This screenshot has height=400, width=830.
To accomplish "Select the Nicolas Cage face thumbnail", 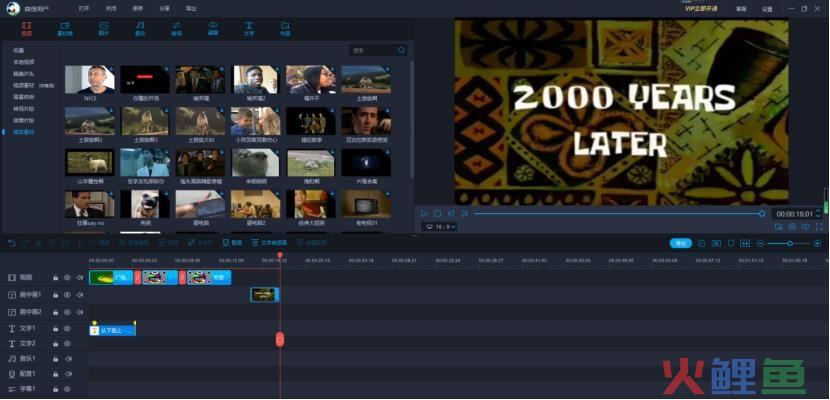I will (366, 121).
